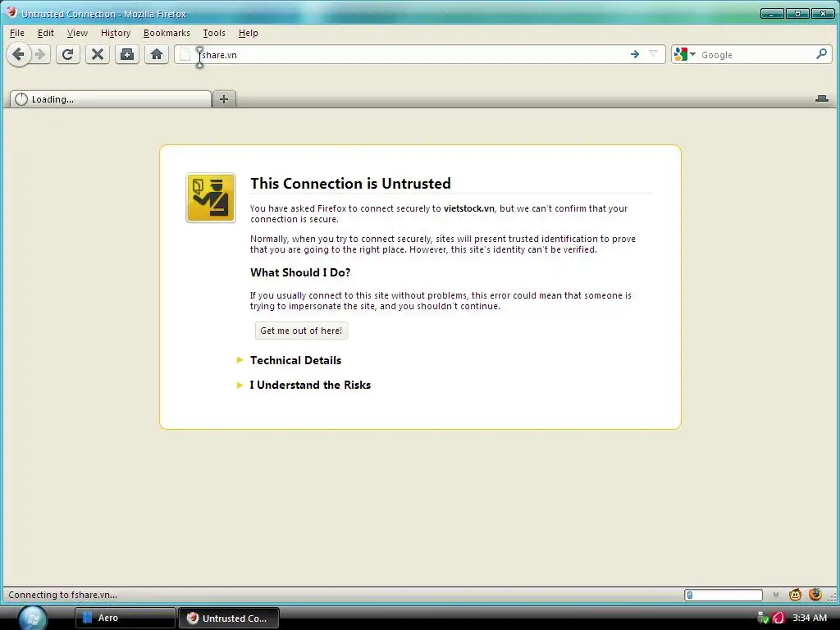The height and width of the screenshot is (630, 840).
Task: Click the What Should I Do? heading
Action: click(300, 272)
